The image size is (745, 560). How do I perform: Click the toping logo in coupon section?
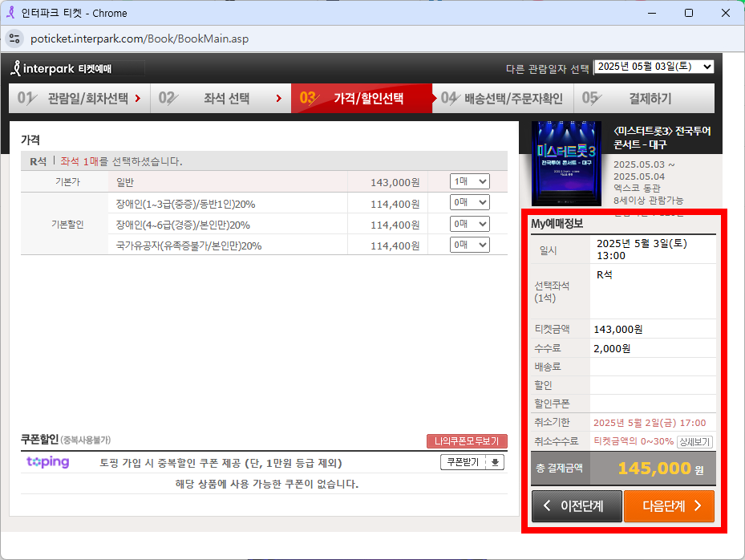point(48,461)
